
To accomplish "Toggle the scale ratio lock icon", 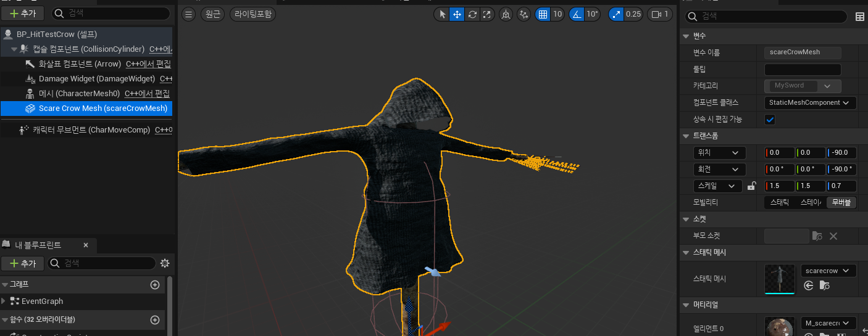I will tap(751, 186).
